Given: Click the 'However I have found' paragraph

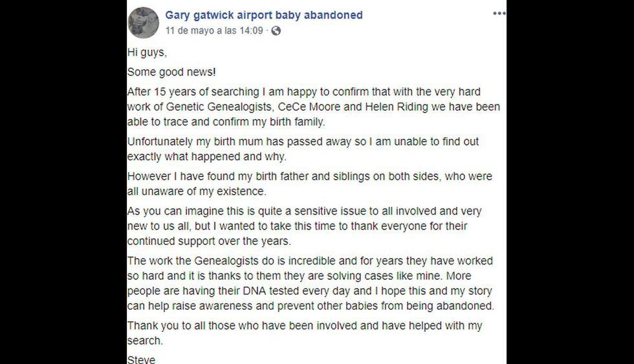Looking at the screenshot, I should (x=310, y=184).
